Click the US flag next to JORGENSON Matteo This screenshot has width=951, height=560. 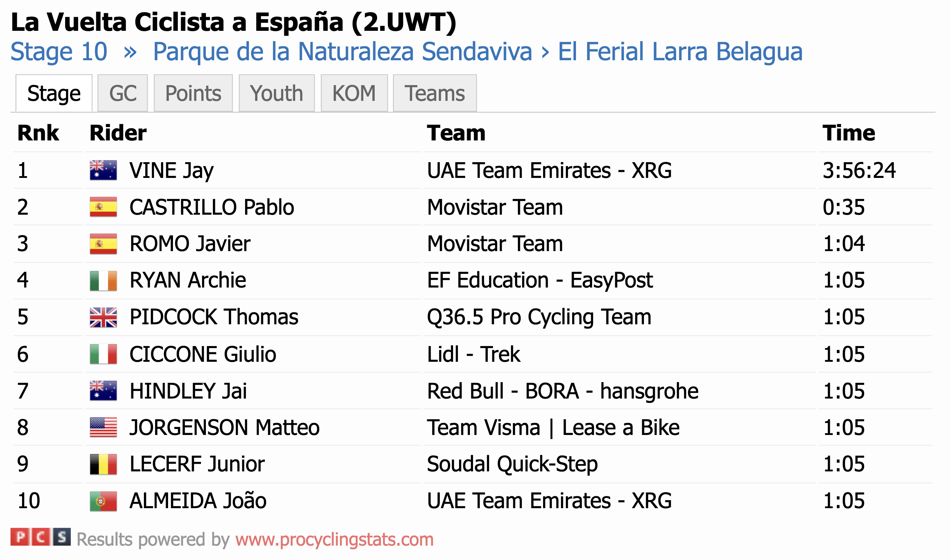(x=103, y=428)
